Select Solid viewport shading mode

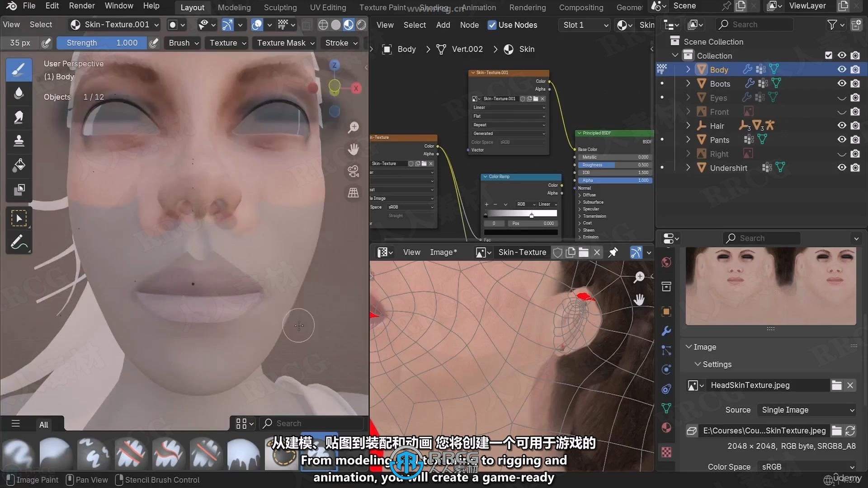tap(336, 25)
